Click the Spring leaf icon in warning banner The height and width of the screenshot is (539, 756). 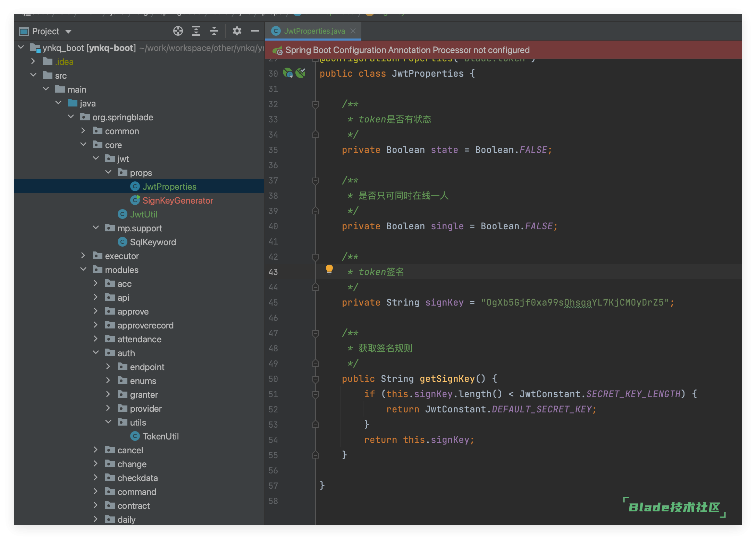click(277, 51)
